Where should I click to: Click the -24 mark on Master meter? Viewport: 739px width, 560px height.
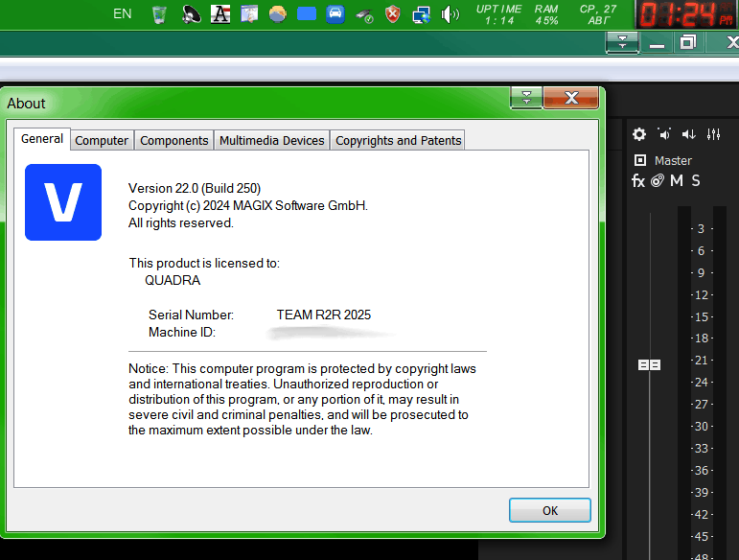(702, 382)
